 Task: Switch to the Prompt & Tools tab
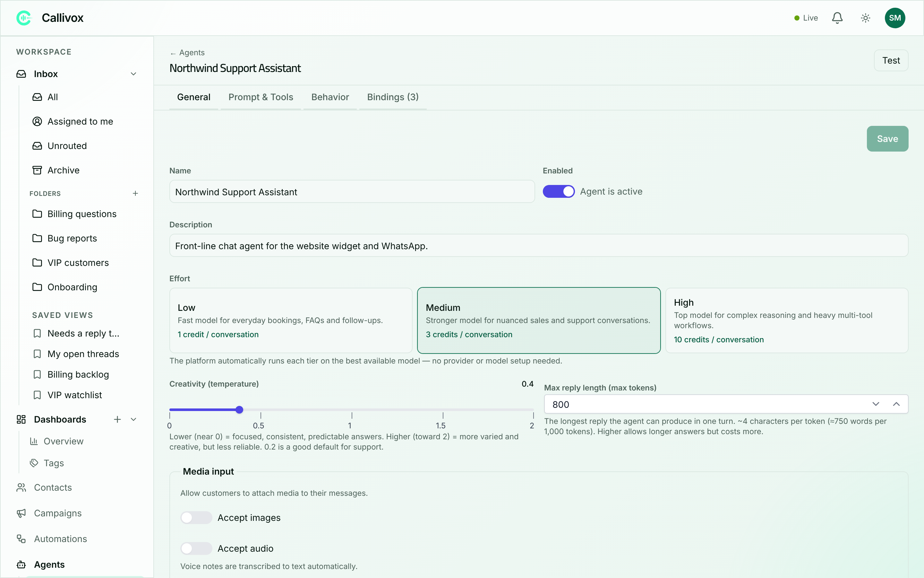(x=261, y=97)
